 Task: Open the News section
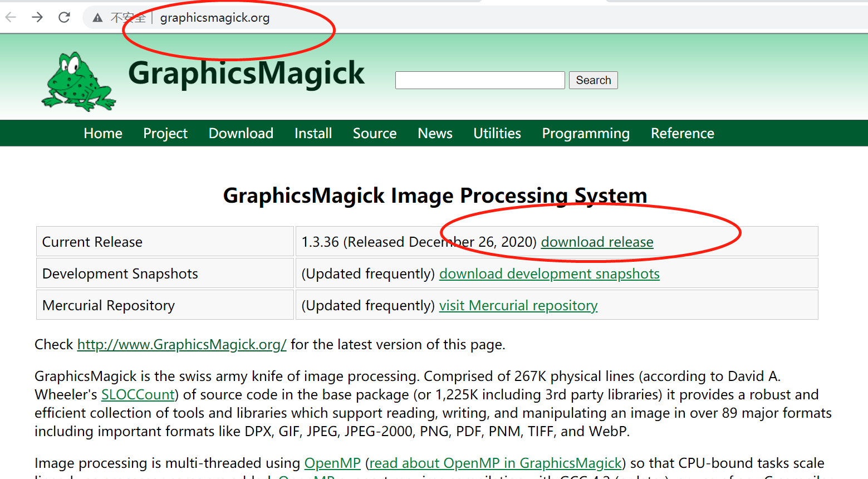point(434,133)
